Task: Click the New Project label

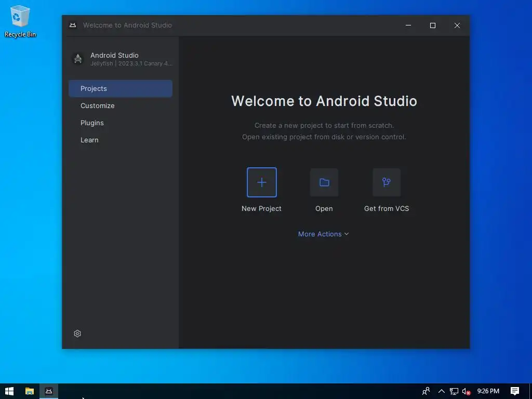Action: click(261, 208)
